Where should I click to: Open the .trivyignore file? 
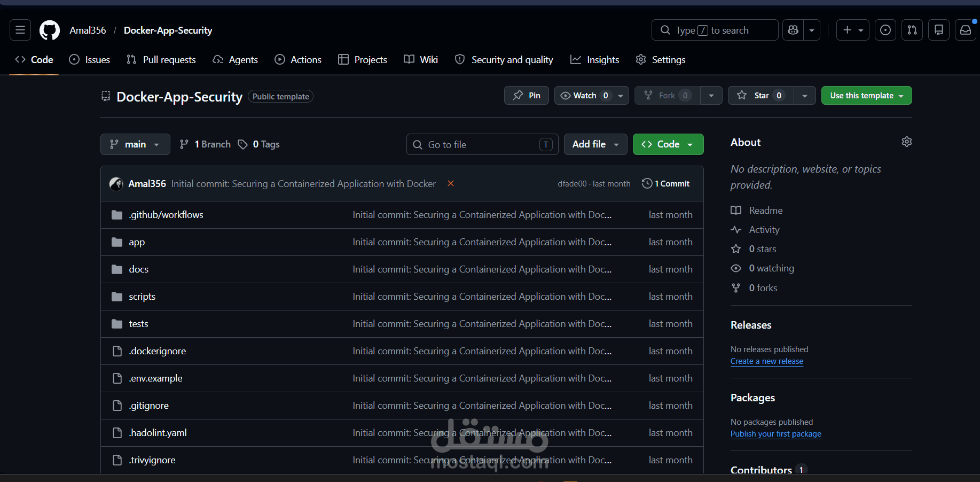(152, 460)
